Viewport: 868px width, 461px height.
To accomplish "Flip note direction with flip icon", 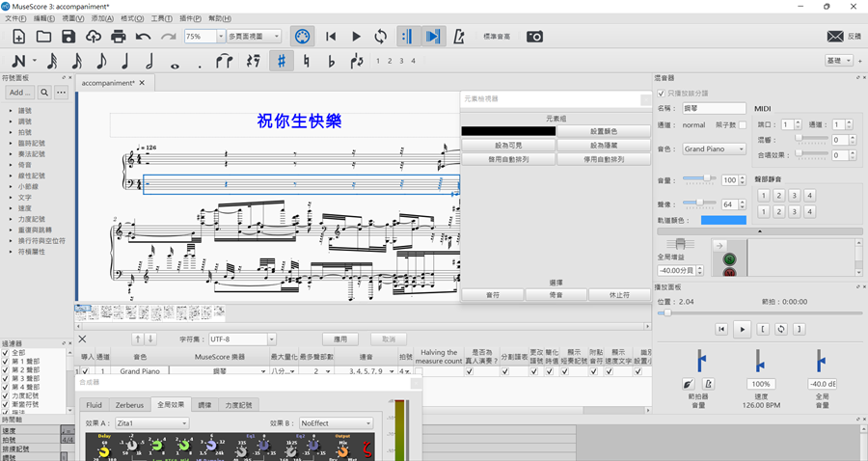I will coord(357,61).
